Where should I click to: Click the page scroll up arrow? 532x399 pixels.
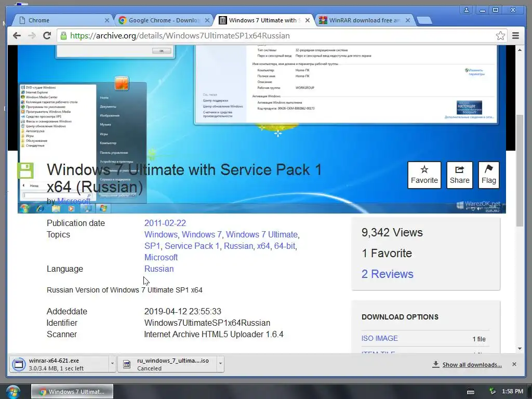point(520,50)
